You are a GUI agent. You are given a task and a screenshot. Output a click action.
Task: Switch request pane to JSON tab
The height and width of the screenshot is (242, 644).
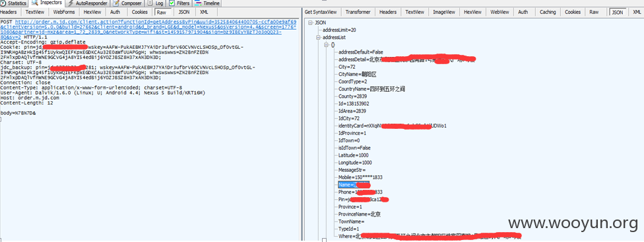184,12
